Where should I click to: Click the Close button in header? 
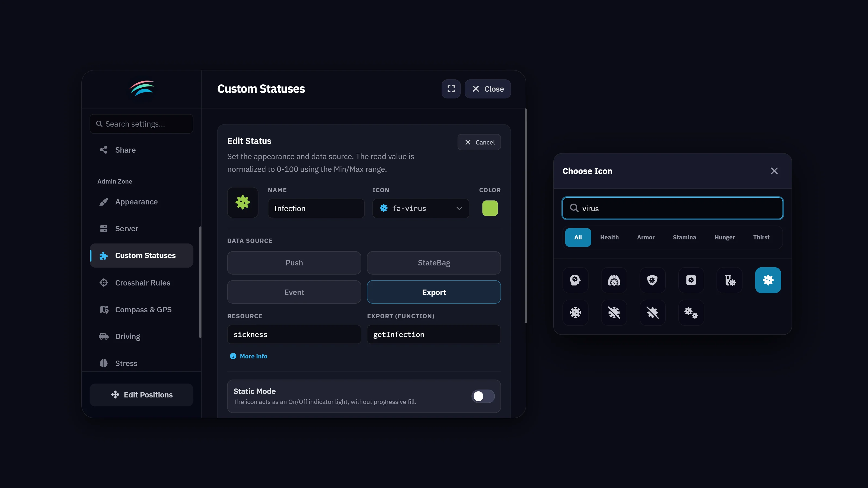click(488, 89)
